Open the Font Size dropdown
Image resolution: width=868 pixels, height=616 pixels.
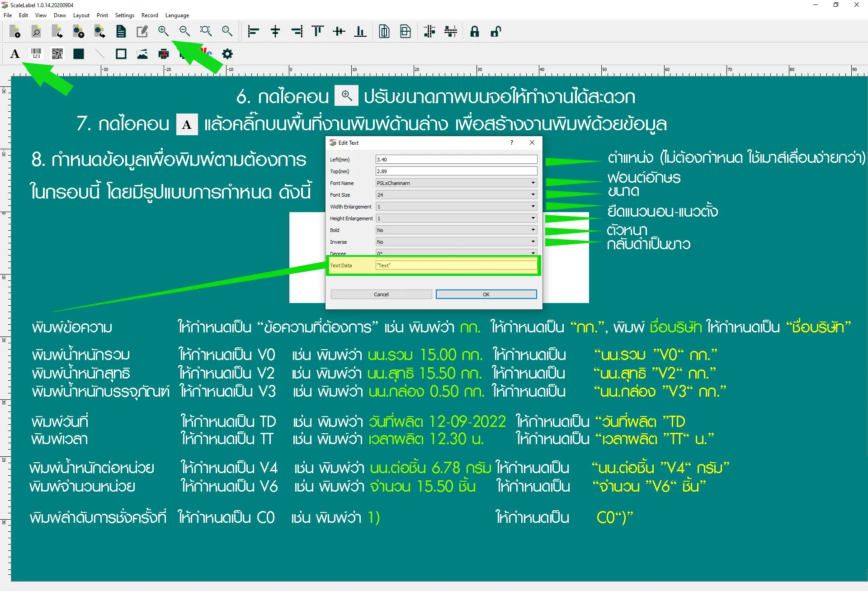[x=533, y=195]
